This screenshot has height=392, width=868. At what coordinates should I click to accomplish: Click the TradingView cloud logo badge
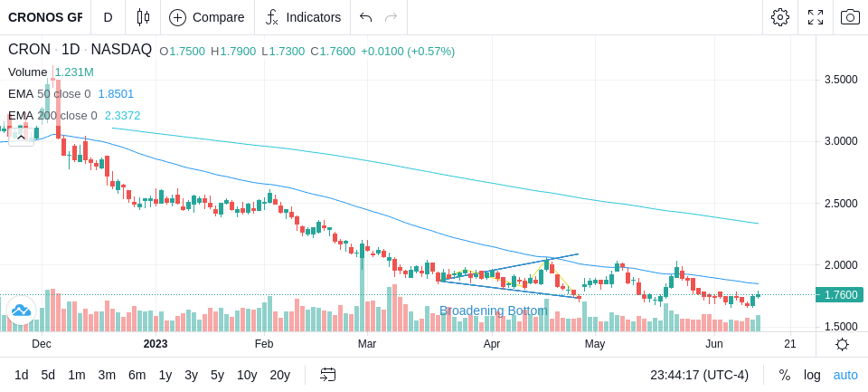tap(21, 311)
